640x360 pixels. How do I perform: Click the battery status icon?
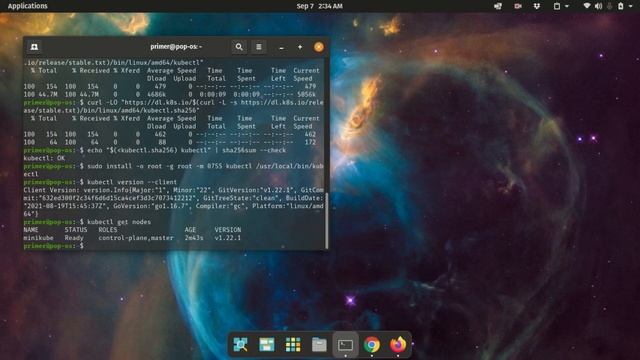click(x=620, y=6)
